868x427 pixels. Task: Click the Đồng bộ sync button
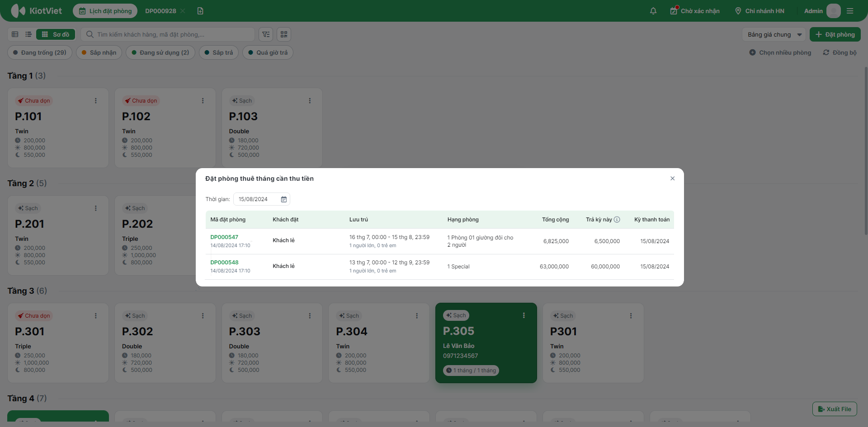(840, 52)
